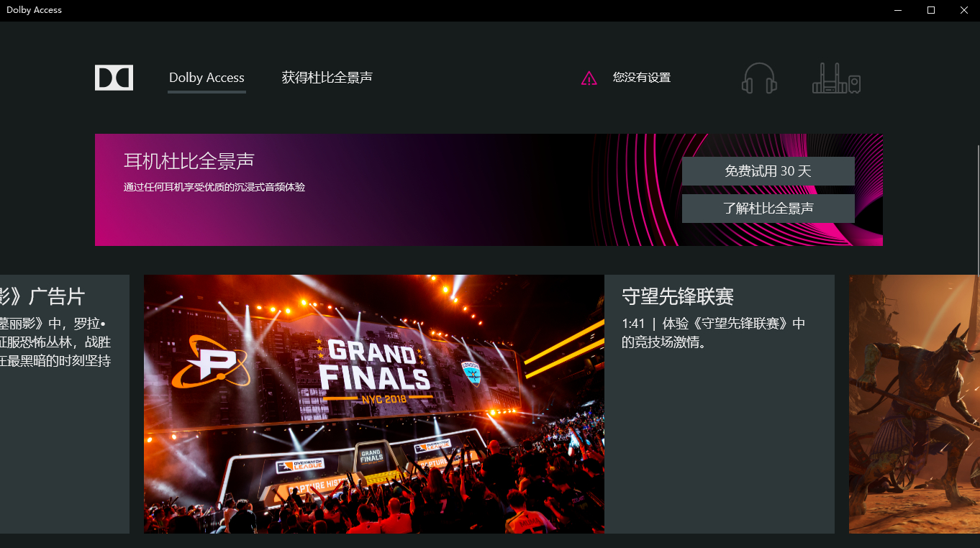This screenshot has width=980, height=548.
Task: Click the 了解杜比全景声 button
Action: point(768,209)
